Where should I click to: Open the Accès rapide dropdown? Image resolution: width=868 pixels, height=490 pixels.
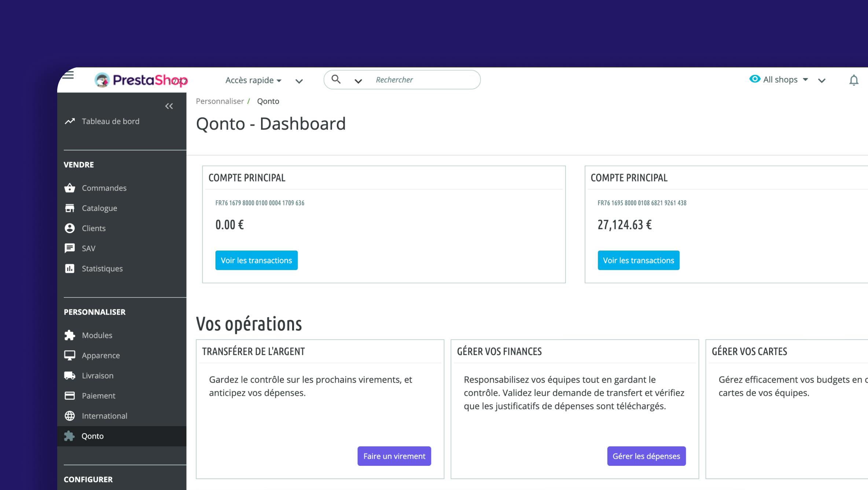pyautogui.click(x=253, y=80)
